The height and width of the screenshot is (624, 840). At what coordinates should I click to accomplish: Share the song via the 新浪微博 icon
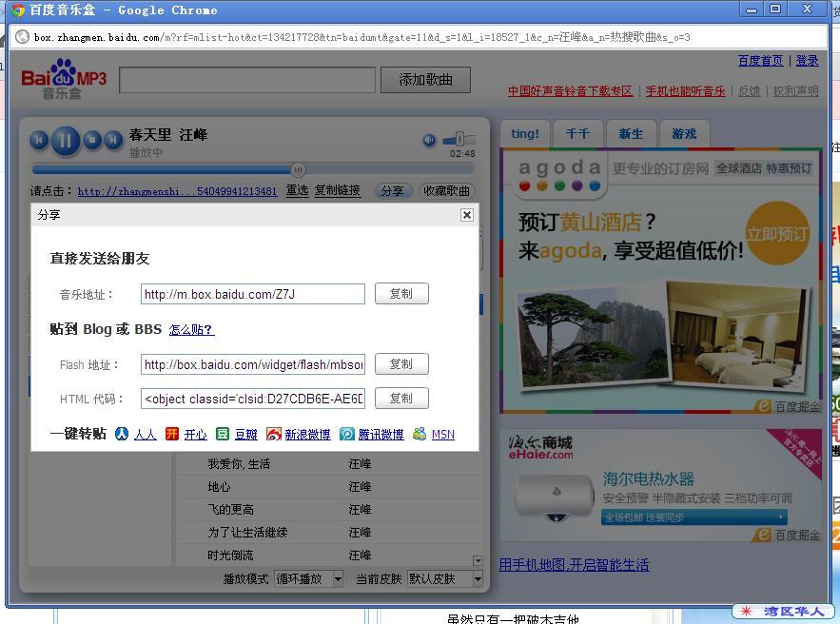pyautogui.click(x=273, y=434)
